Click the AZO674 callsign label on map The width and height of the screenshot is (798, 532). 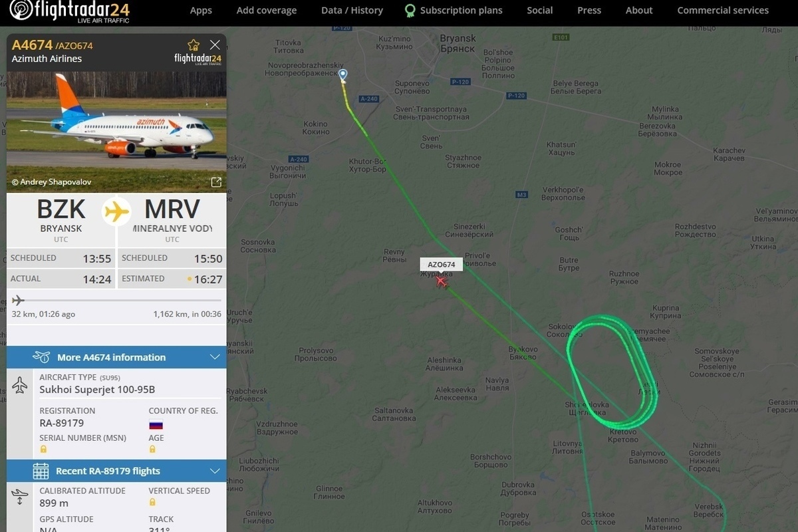441,264
